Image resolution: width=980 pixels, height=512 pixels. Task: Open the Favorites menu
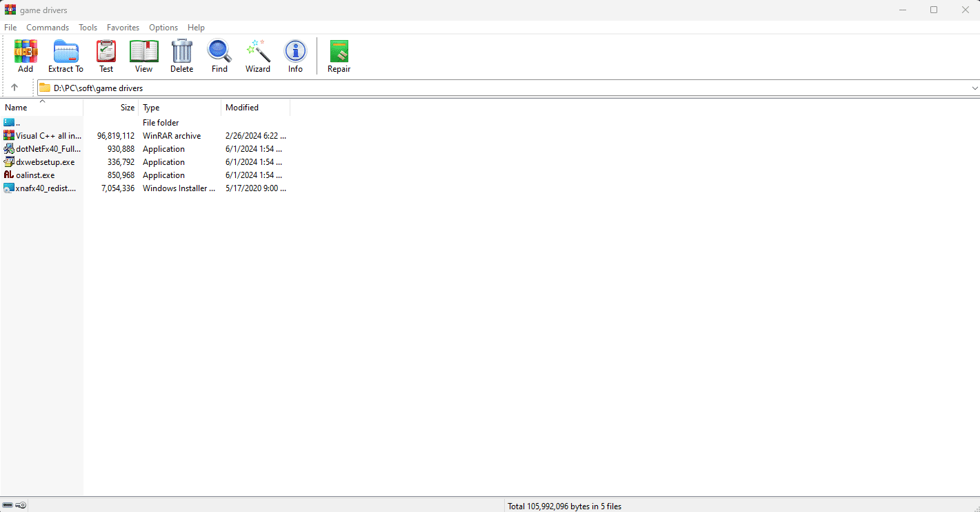(123, 27)
